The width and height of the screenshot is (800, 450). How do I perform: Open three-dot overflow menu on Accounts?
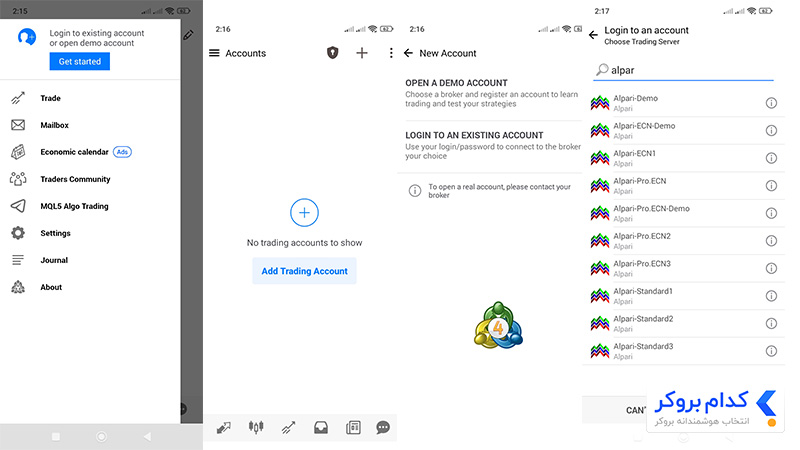pos(391,53)
